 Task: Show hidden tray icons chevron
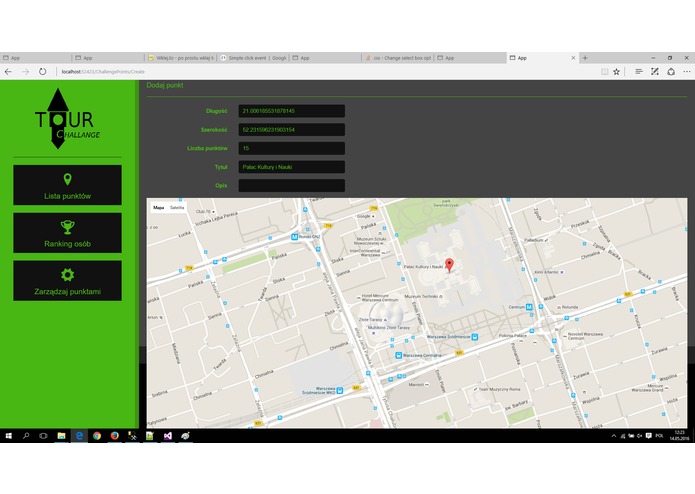coord(613,436)
